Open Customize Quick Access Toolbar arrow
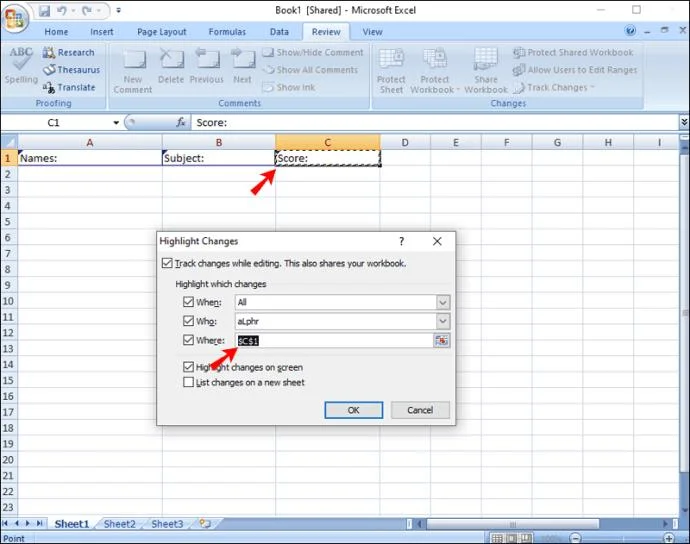 coord(118,10)
